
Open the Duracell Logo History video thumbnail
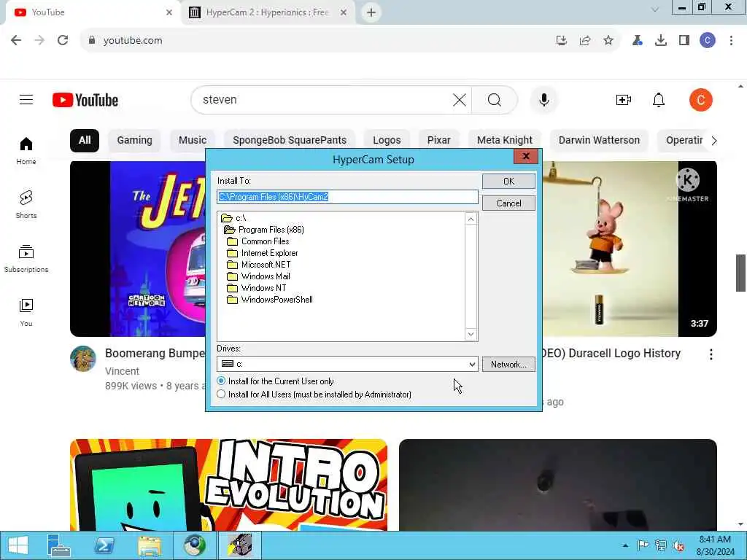click(630, 249)
